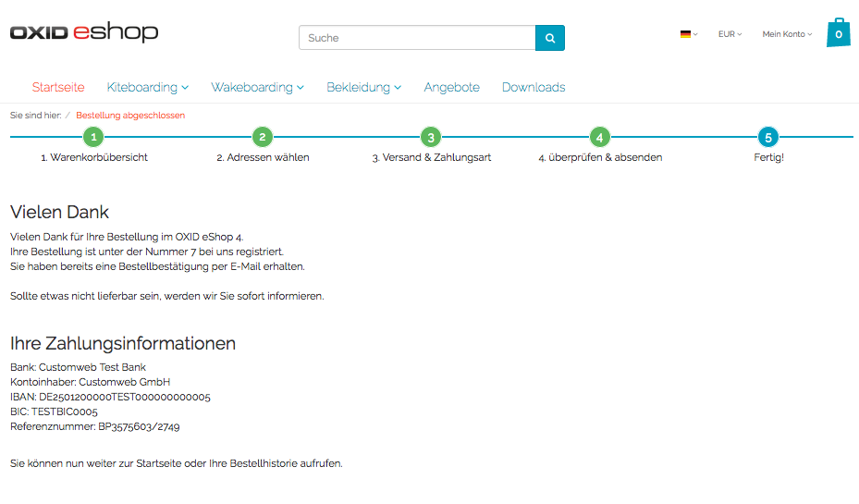
Task: Click the magnifier search button
Action: (549, 38)
